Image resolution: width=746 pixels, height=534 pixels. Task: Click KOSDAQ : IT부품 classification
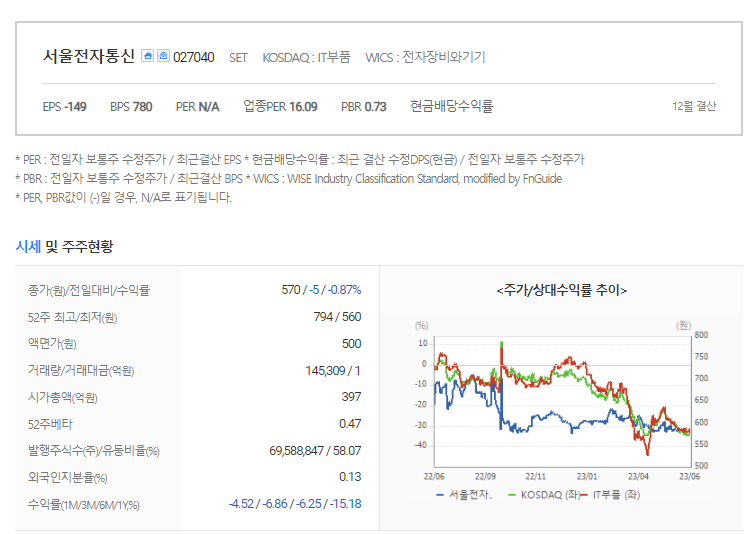[306, 58]
